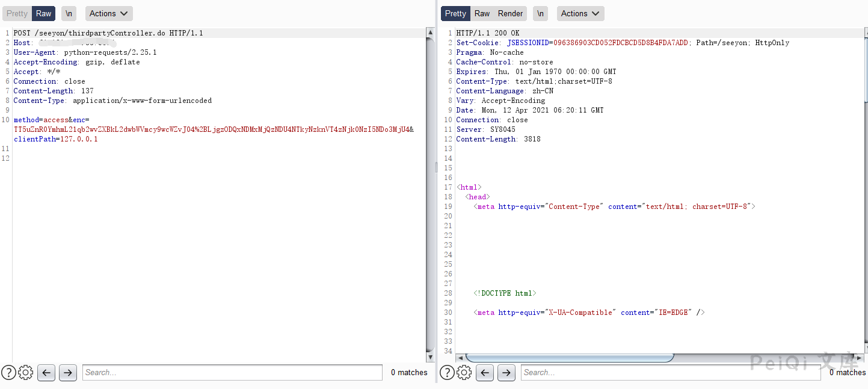Select the request Pretty view button
The height and width of the screenshot is (389, 868).
coord(17,13)
